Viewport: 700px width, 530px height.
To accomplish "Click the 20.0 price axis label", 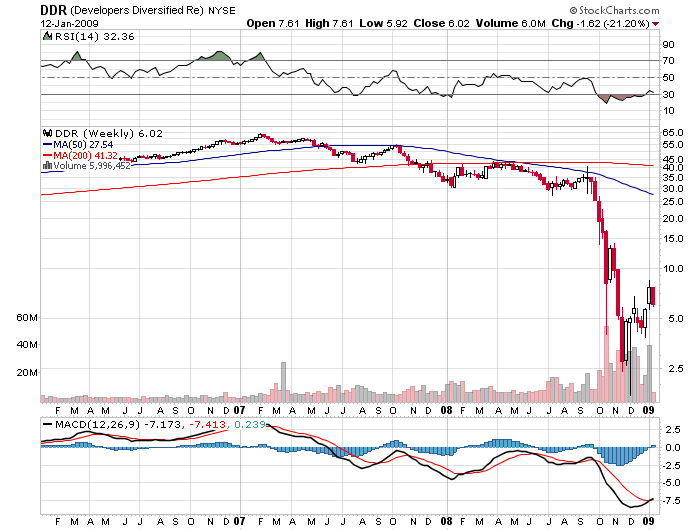I will tap(673, 218).
